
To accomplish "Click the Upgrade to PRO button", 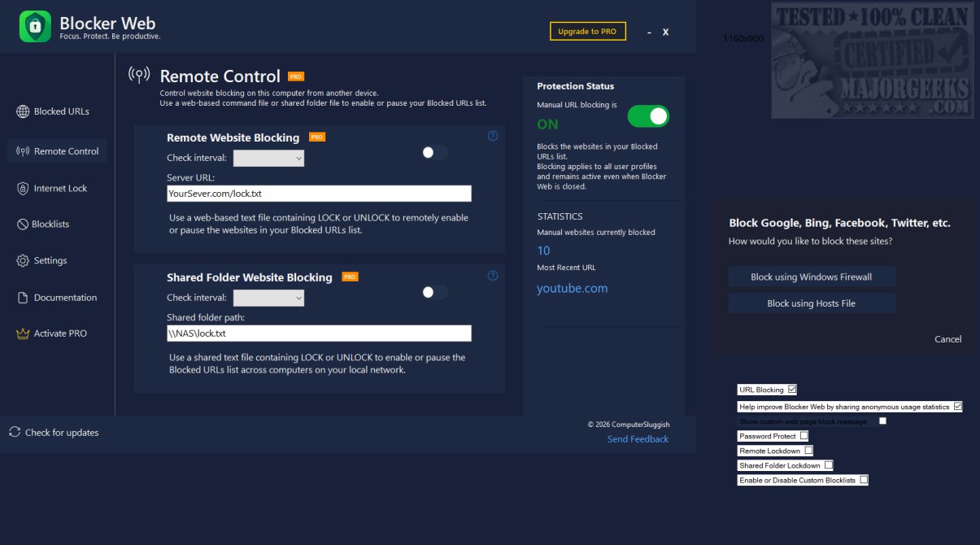I will [588, 31].
